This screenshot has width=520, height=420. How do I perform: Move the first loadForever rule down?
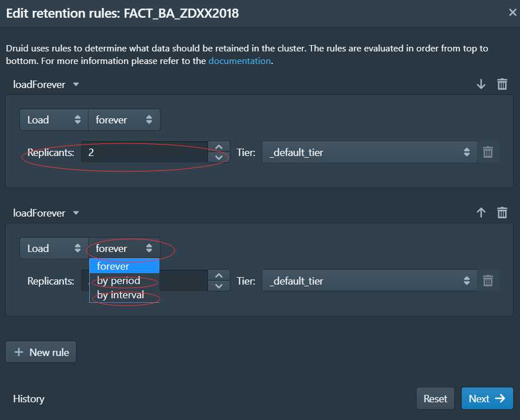[481, 84]
